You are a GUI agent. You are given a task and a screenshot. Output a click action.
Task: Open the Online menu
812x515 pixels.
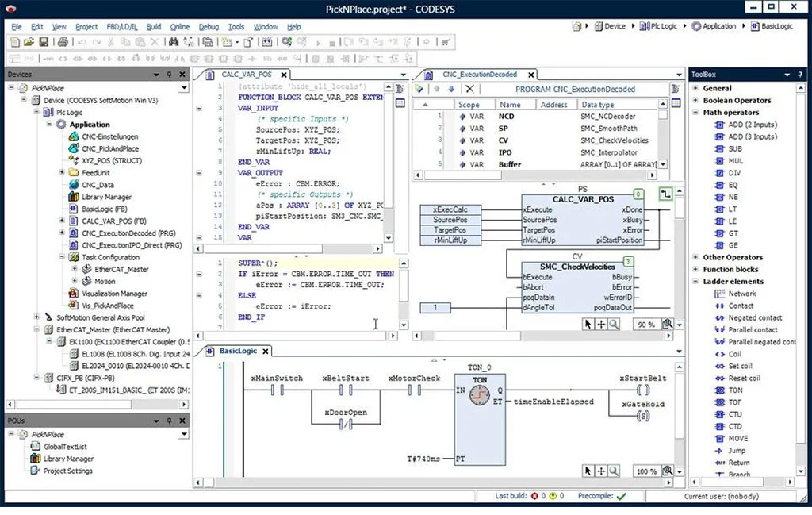pyautogui.click(x=180, y=26)
